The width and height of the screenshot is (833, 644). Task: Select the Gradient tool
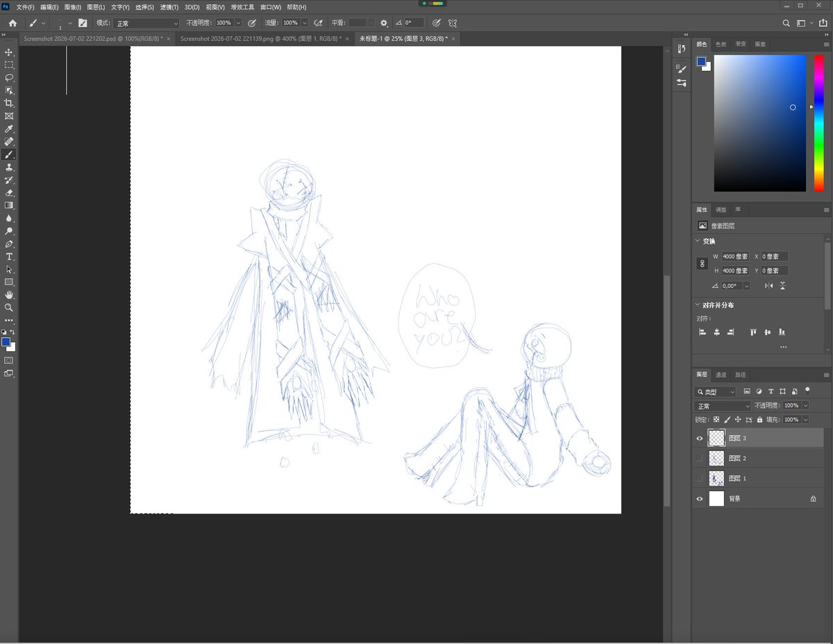point(9,205)
